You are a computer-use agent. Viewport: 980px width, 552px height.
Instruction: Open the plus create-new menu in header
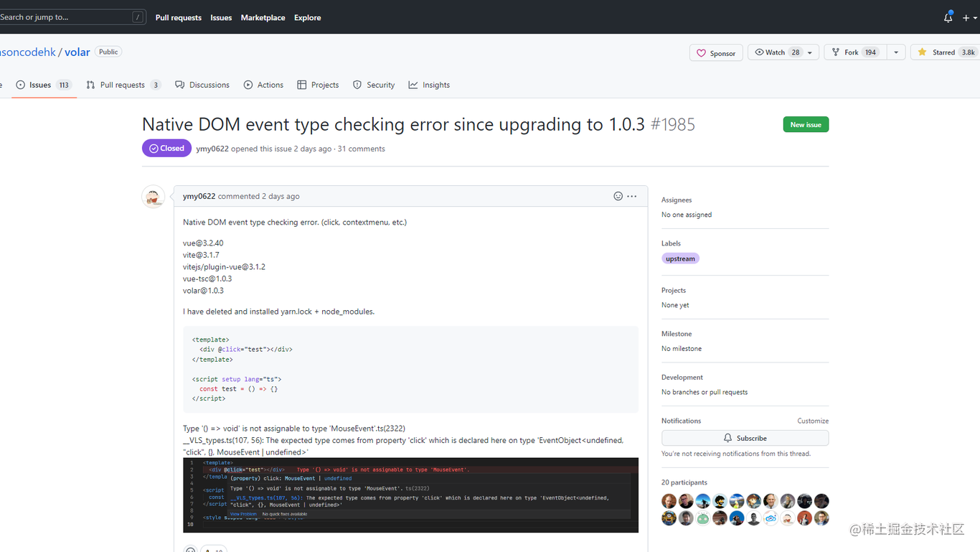coord(969,17)
